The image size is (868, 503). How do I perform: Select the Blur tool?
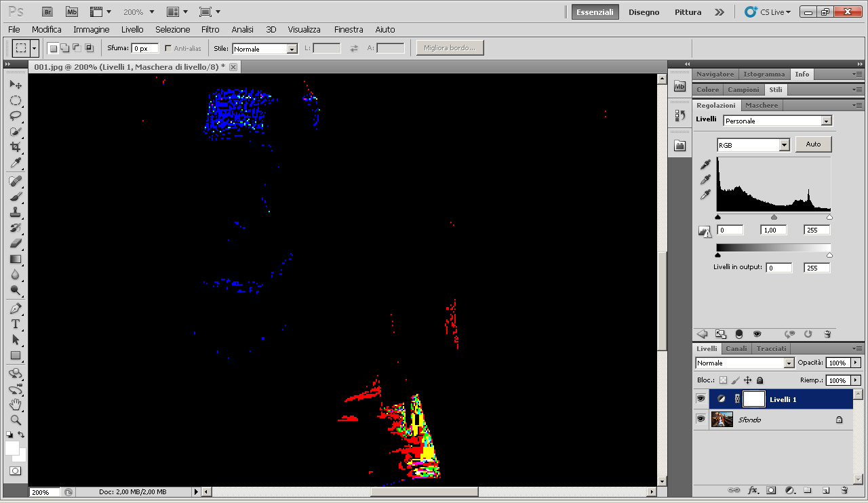click(15, 275)
